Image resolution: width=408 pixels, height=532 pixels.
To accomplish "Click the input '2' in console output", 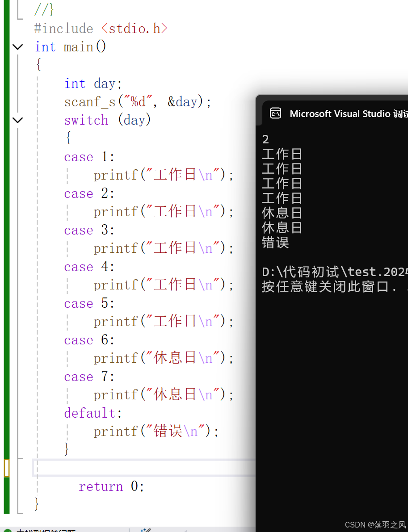I will click(265, 139).
